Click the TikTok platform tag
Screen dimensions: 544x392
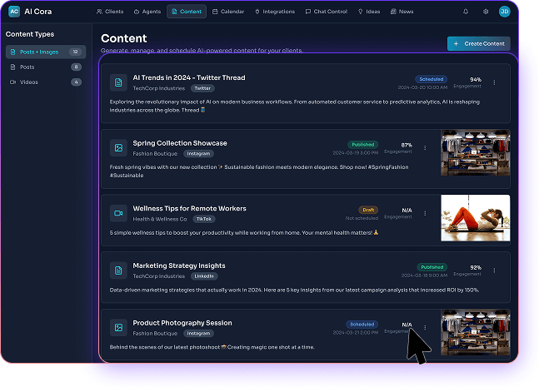[204, 219]
